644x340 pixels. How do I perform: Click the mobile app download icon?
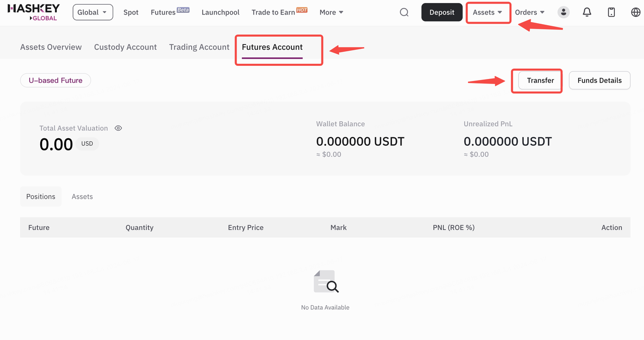tap(611, 12)
